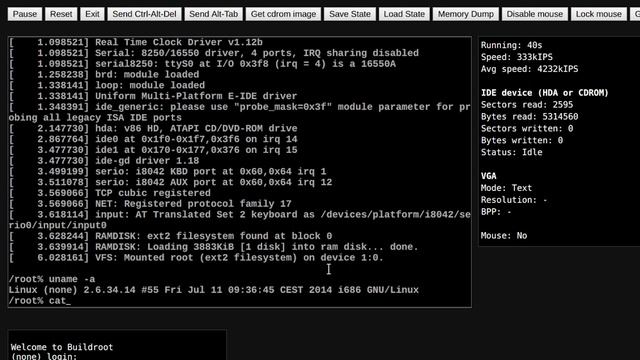Image resolution: width=640 pixels, height=360 pixels.
Task: Click the 'BPP: -' entry
Action: 496,212
